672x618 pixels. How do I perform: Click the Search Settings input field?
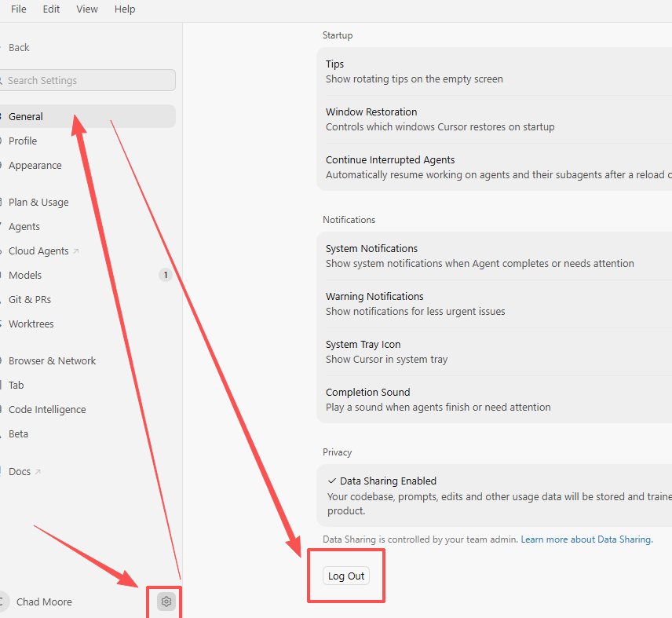pos(87,80)
